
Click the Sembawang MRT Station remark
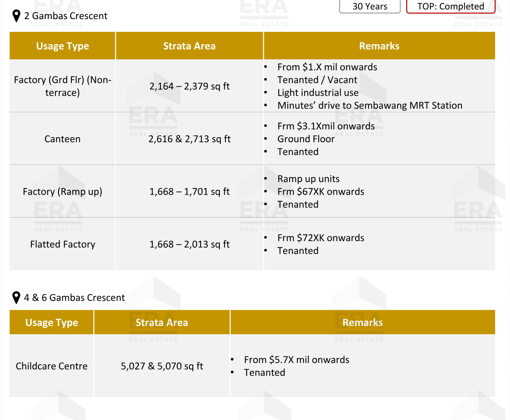click(370, 106)
